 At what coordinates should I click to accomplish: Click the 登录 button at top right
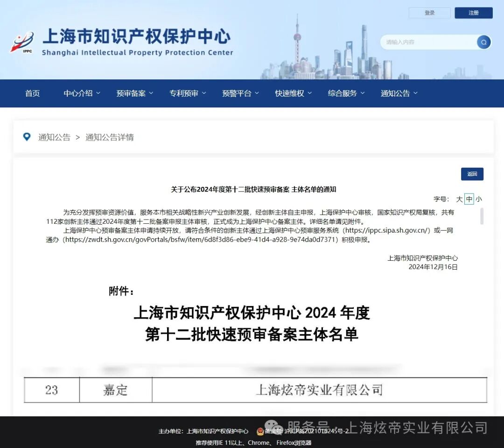tap(430, 13)
